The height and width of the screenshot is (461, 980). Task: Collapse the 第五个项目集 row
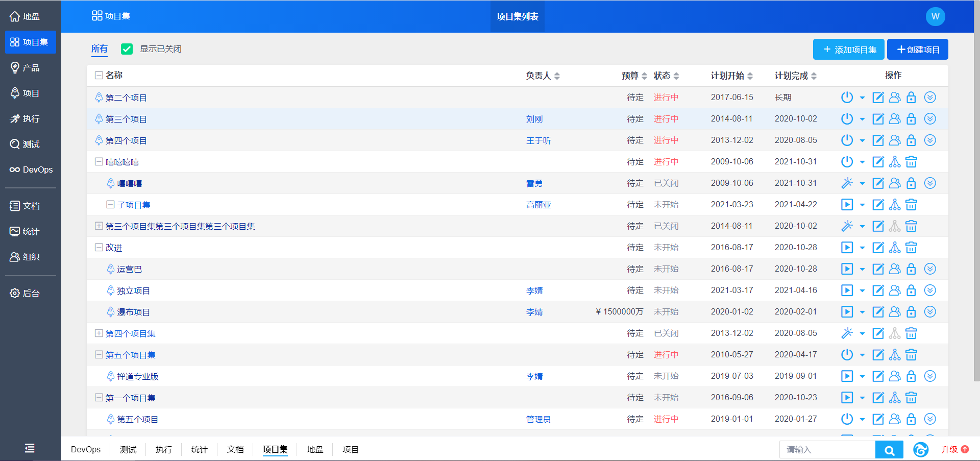click(x=99, y=354)
